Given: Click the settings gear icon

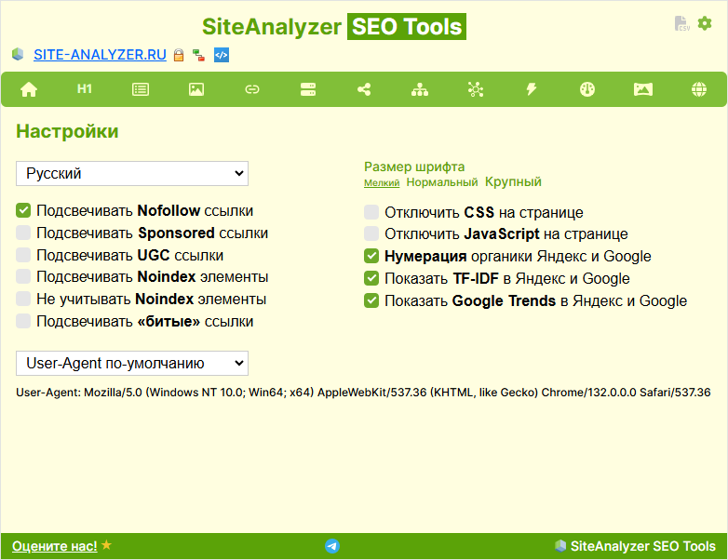Looking at the screenshot, I should [705, 23].
